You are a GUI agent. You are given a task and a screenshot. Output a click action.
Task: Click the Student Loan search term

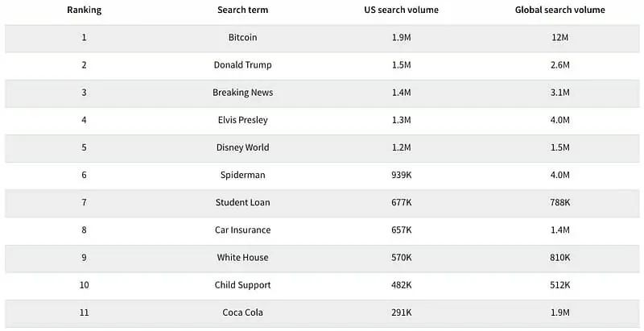pos(242,202)
